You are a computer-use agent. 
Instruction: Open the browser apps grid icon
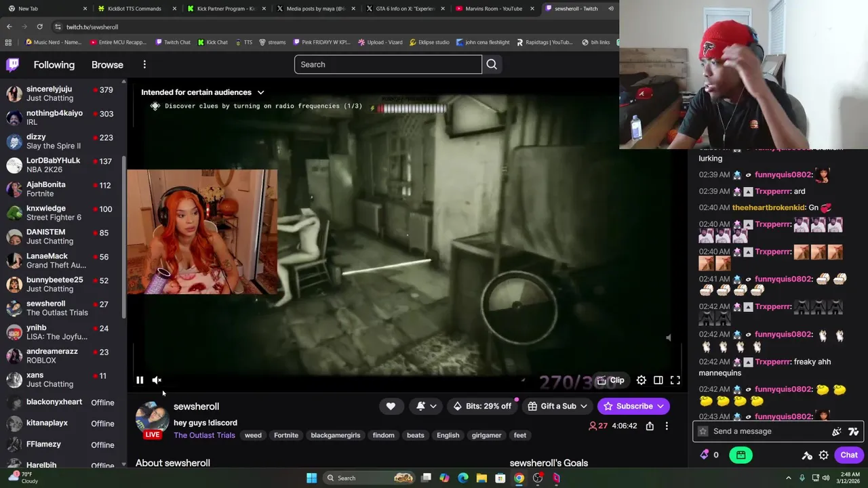click(8, 42)
